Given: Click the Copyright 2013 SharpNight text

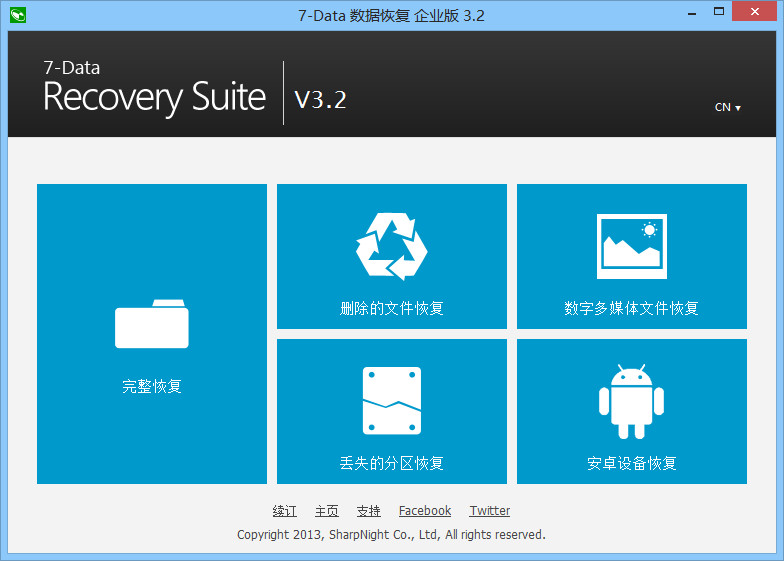Looking at the screenshot, I should click(x=392, y=534).
